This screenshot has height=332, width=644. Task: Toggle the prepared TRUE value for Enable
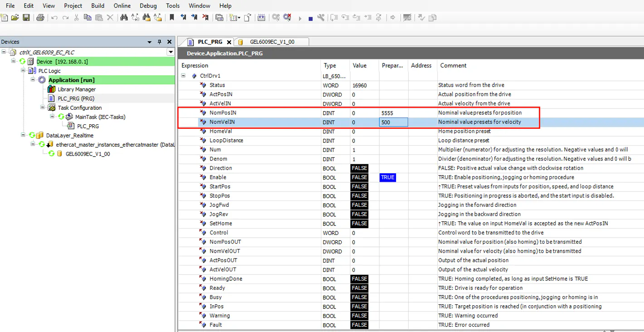(x=387, y=177)
